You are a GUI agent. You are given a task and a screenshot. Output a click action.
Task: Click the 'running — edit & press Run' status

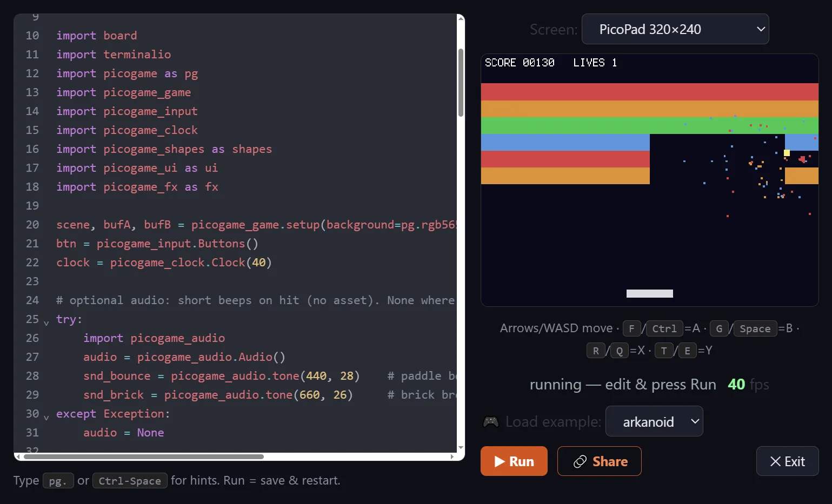(x=623, y=384)
